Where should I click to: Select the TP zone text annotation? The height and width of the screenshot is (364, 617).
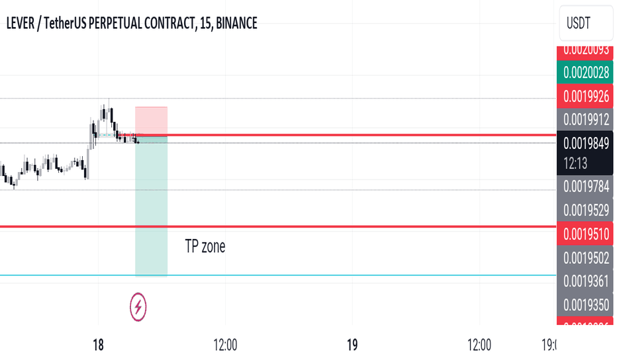[x=205, y=246]
